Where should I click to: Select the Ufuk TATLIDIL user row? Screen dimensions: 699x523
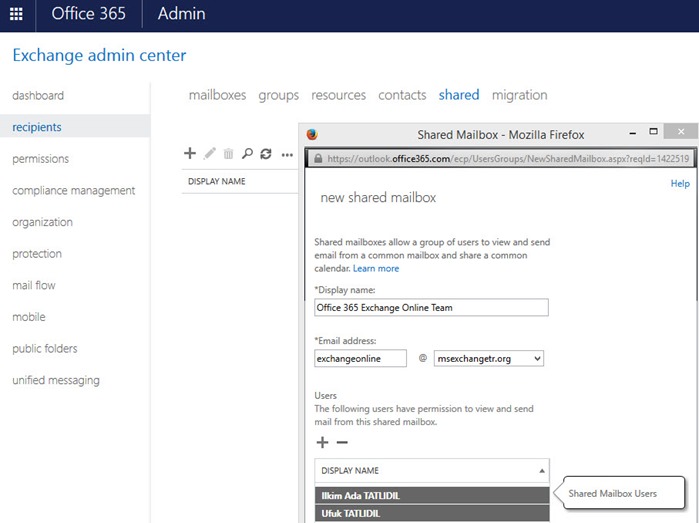[432, 513]
